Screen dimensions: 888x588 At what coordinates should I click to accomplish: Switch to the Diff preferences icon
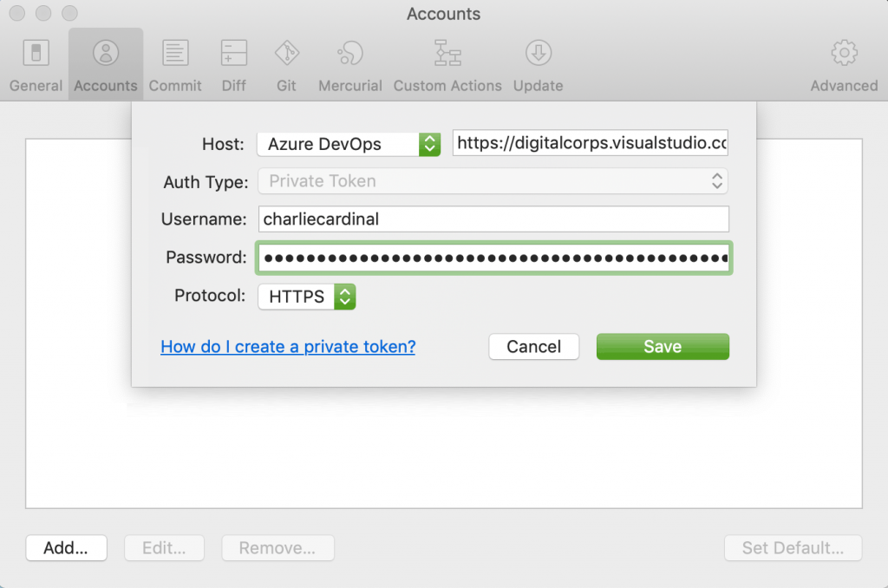[234, 63]
